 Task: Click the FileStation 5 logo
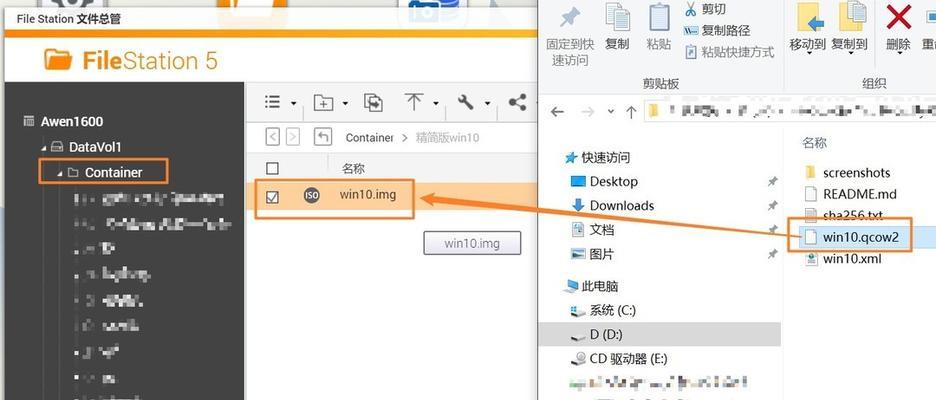pyautogui.click(x=131, y=60)
